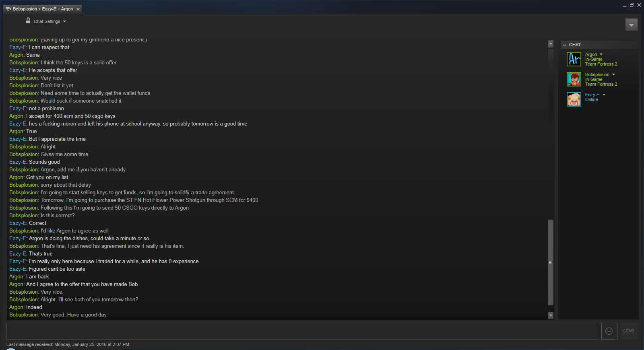Select the Bobsplosion + Eazy-E + Argon tab
This screenshot has width=644, height=350.
coord(42,9)
